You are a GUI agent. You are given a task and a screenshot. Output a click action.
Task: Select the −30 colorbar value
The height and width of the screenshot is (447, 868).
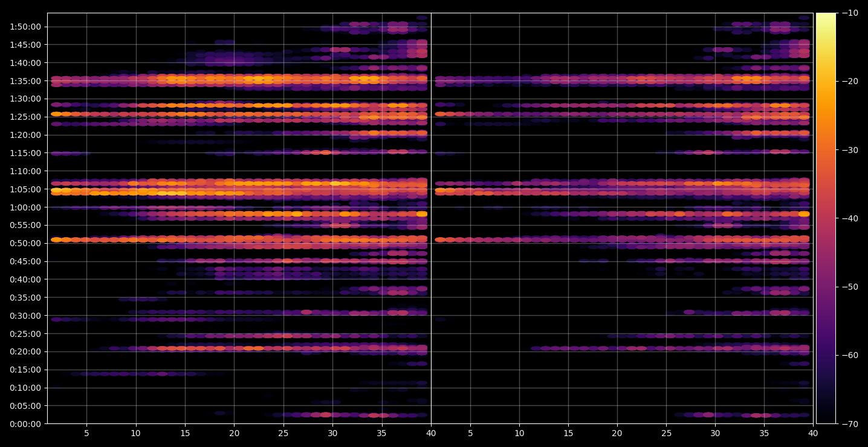(850, 150)
